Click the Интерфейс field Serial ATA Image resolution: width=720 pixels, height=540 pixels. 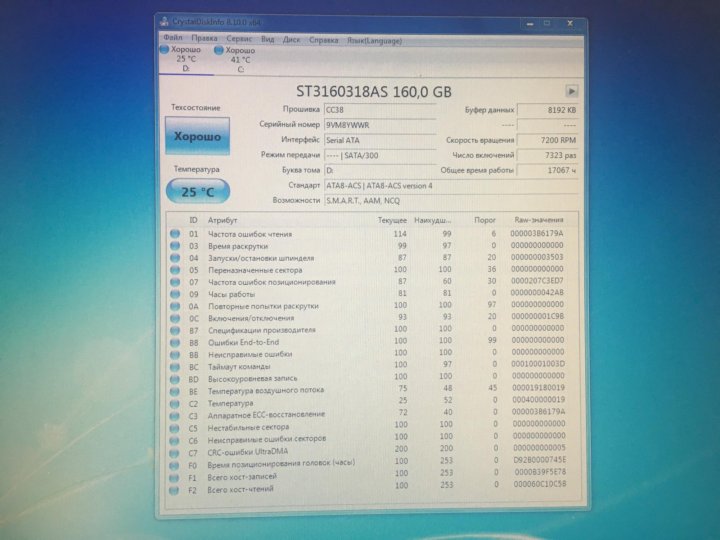(x=380, y=140)
